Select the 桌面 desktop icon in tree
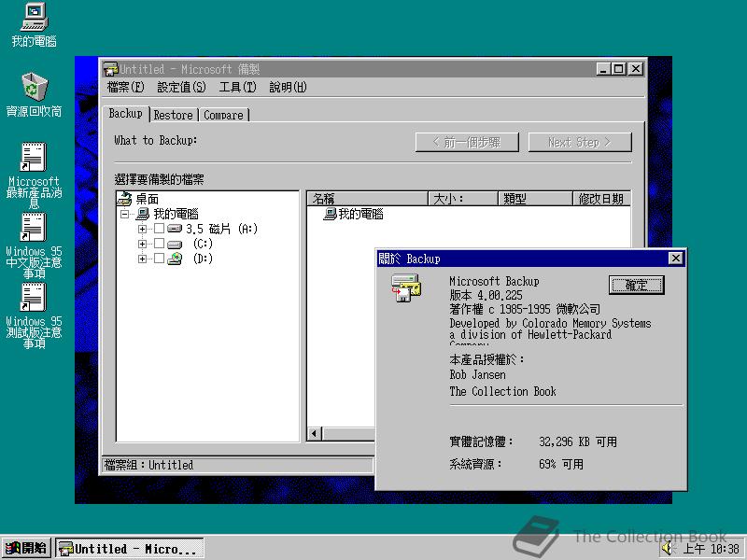This screenshot has height=560, width=747. [124, 199]
